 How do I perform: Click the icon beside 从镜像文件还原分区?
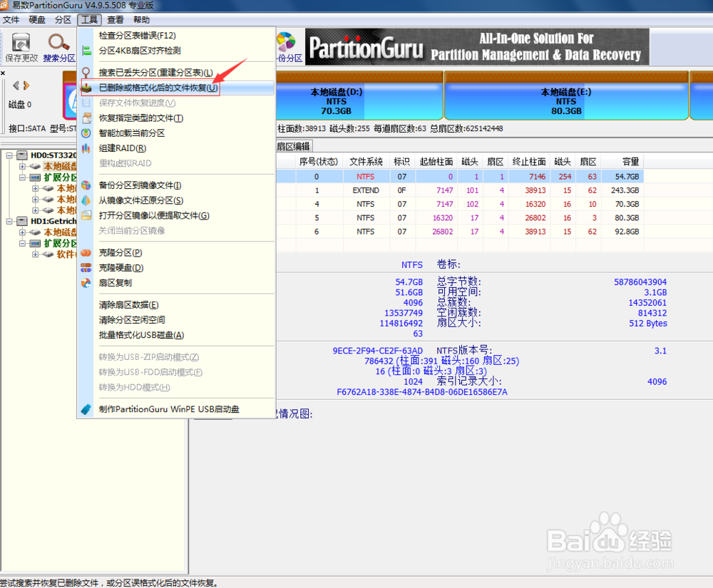[86, 200]
